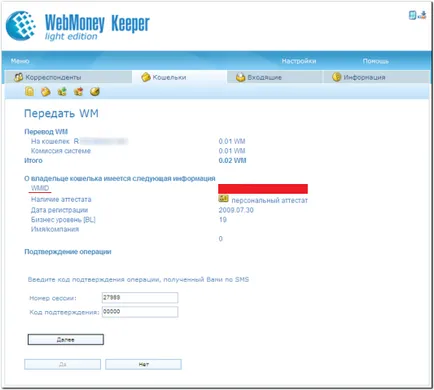Click the Нет button
This screenshot has width=434, height=390.
(x=143, y=364)
